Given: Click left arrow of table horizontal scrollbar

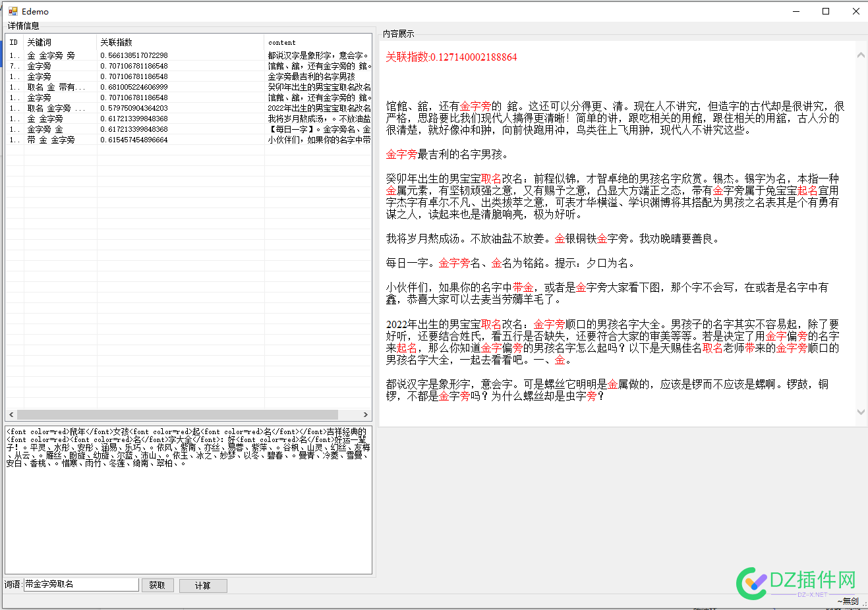Looking at the screenshot, I should pos(11,414).
